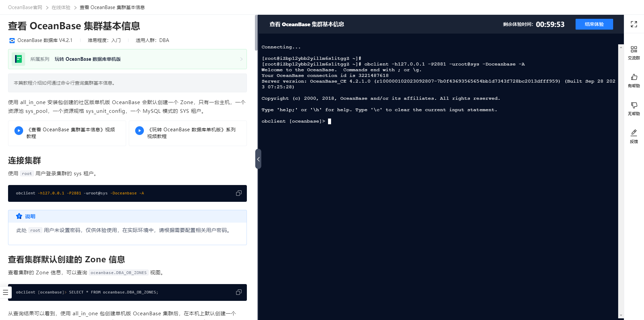Image resolution: width=644 pixels, height=320 pixels.
Task: Click the terminal scrollbar up arrow
Action: pos(621,47)
